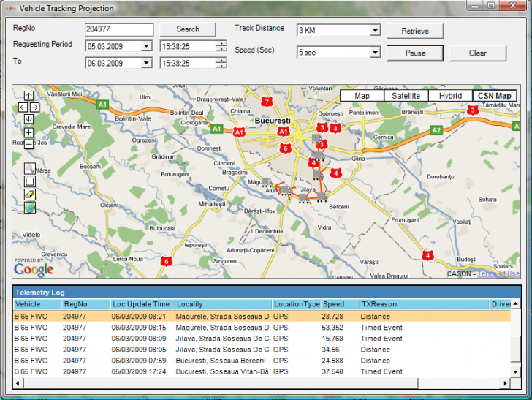Viewport: 532px width, 400px height.
Task: Sort by Speed column header
Action: (341, 304)
